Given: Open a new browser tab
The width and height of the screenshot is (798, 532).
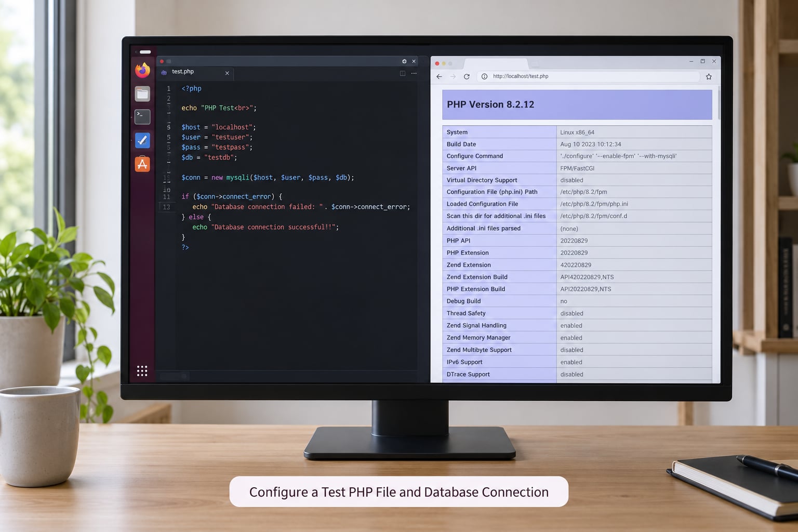Looking at the screenshot, I should click(535, 64).
